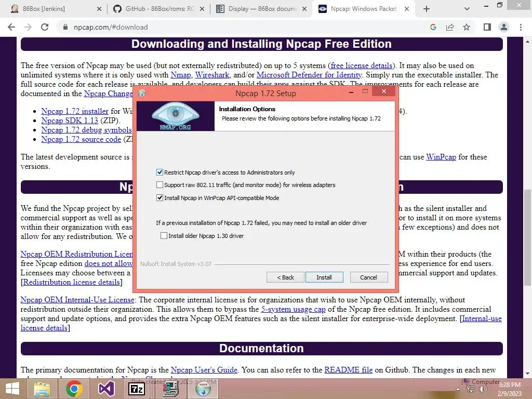Image resolution: width=532 pixels, height=399 pixels.
Task: Click scrollbar down arrow
Action: (527, 374)
